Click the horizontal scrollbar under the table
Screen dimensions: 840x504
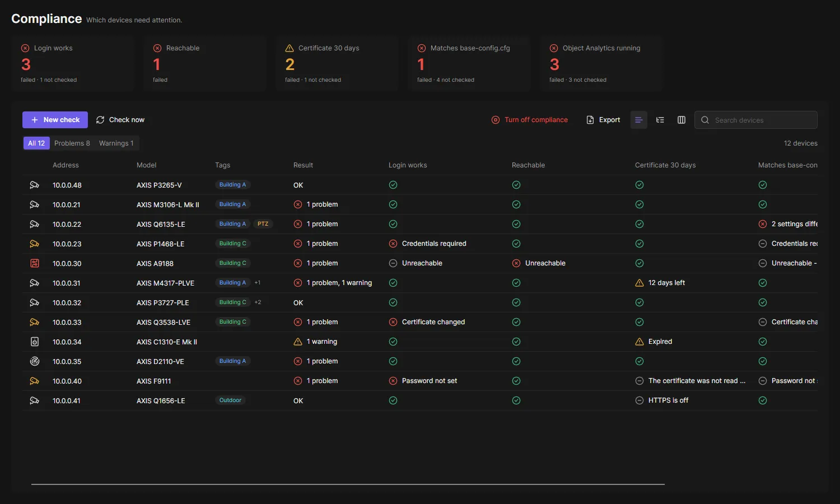pos(348,484)
